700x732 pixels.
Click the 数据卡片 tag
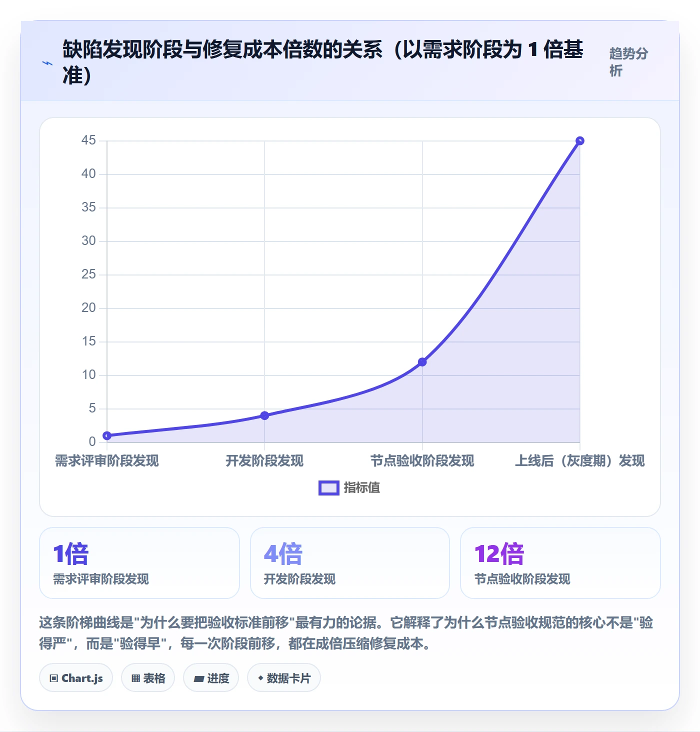pyautogui.click(x=284, y=678)
